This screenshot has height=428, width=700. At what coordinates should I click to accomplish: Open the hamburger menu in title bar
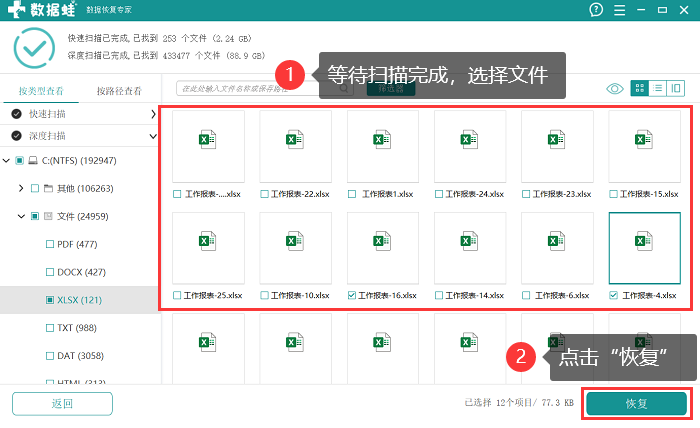(x=619, y=10)
